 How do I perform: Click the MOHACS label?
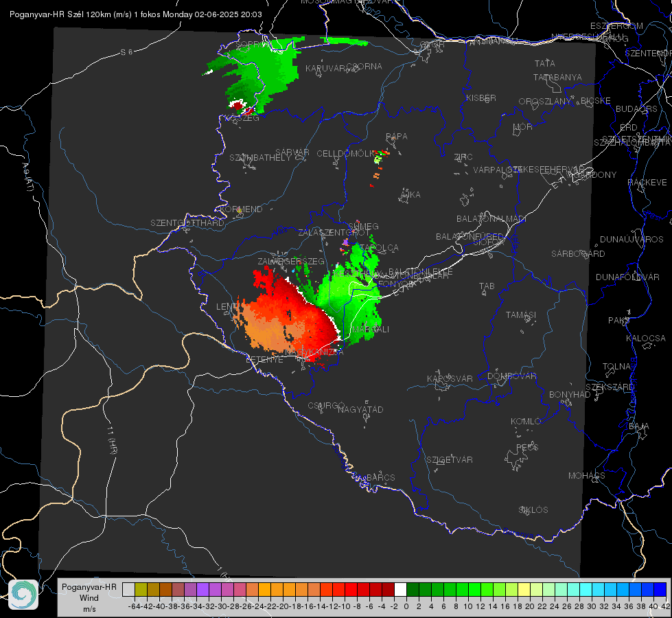pos(587,476)
